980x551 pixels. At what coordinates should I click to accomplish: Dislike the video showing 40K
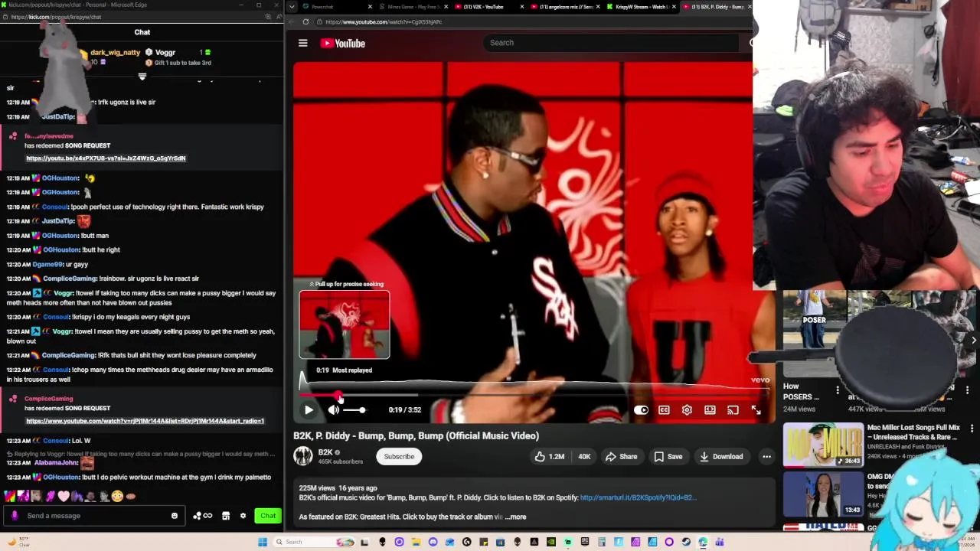click(584, 457)
